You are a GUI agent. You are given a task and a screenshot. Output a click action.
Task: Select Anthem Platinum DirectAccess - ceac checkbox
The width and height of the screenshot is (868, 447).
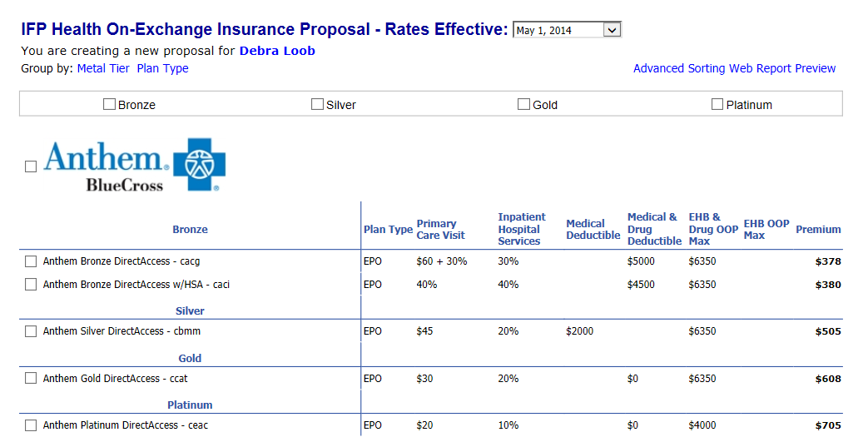31,425
